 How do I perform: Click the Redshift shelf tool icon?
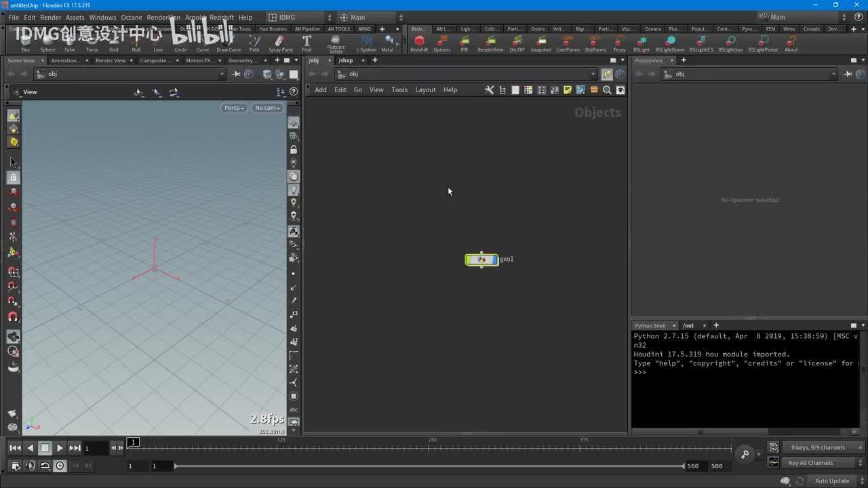pyautogui.click(x=419, y=41)
